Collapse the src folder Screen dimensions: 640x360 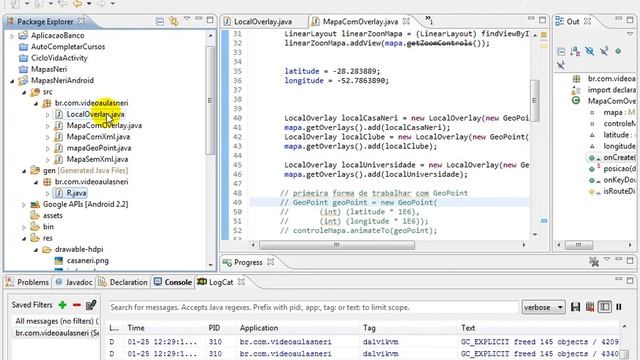point(24,92)
